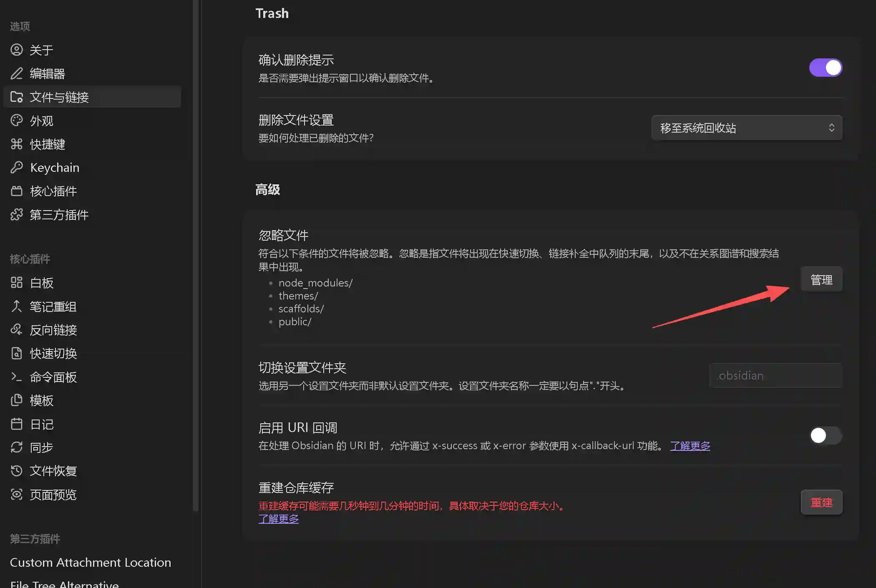Disable the confirm delete prompt toggle
Image resolution: width=876 pixels, height=588 pixels.
pos(826,68)
